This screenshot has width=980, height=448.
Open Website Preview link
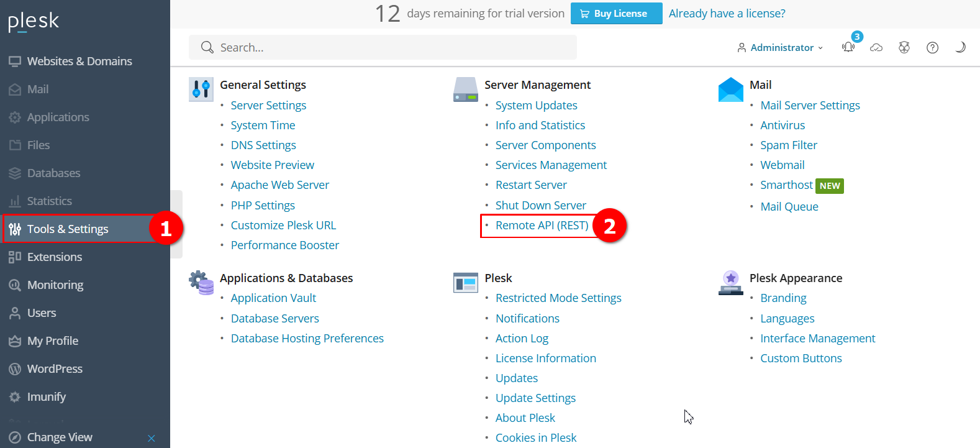click(273, 165)
